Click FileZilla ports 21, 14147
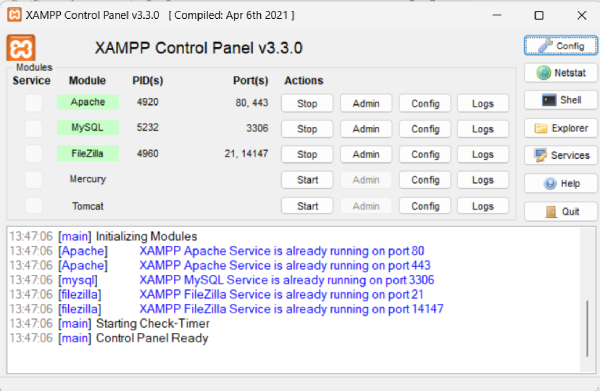The width and height of the screenshot is (600, 391). coord(246,154)
